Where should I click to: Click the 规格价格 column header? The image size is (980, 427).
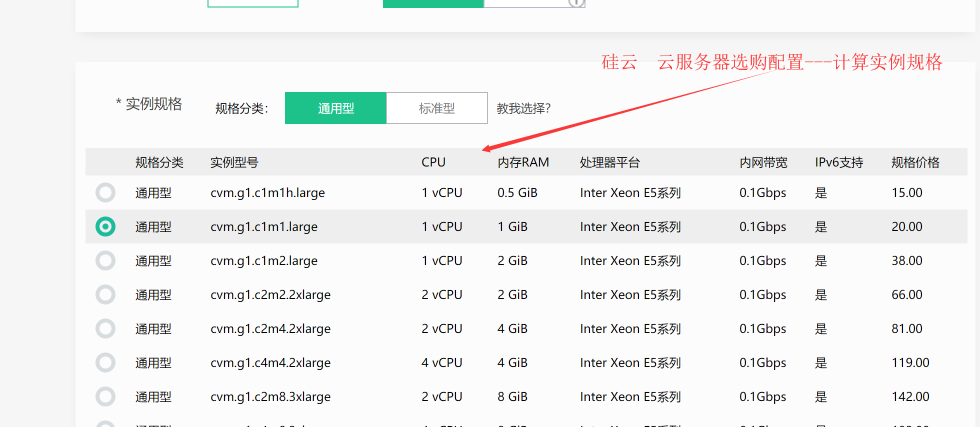(915, 162)
